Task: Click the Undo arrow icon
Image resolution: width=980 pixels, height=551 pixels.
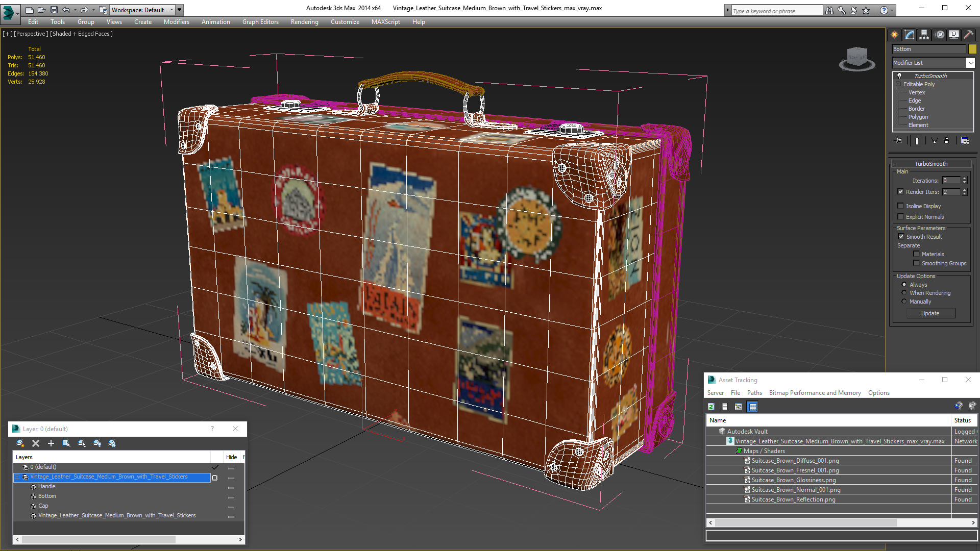Action: point(66,10)
